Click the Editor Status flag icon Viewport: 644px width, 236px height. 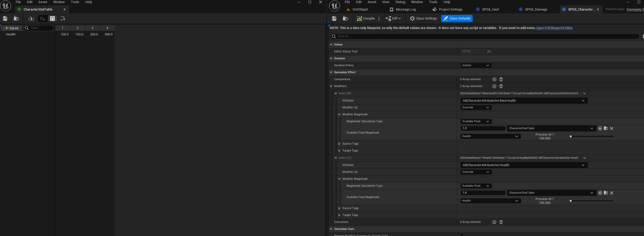pos(489,52)
